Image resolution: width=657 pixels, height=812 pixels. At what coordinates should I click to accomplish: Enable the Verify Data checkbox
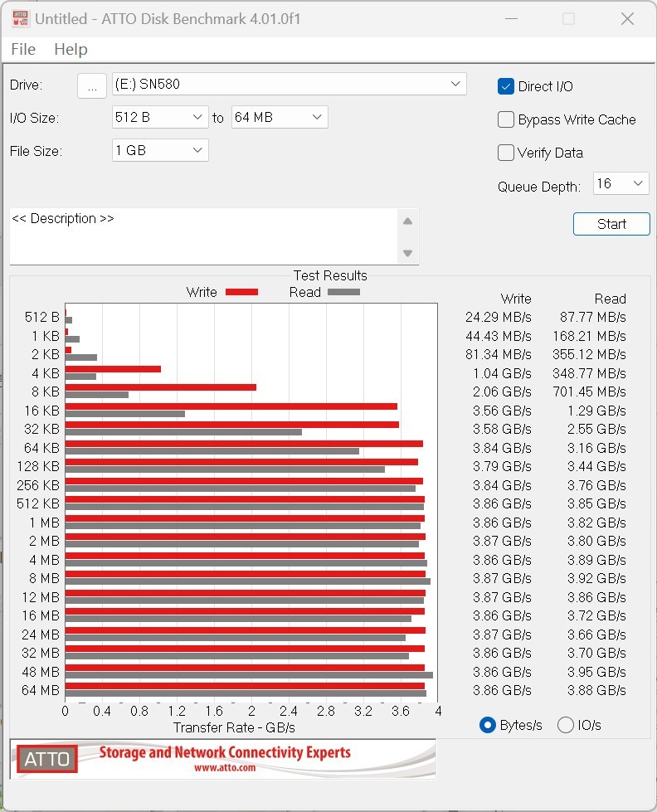[x=506, y=153]
